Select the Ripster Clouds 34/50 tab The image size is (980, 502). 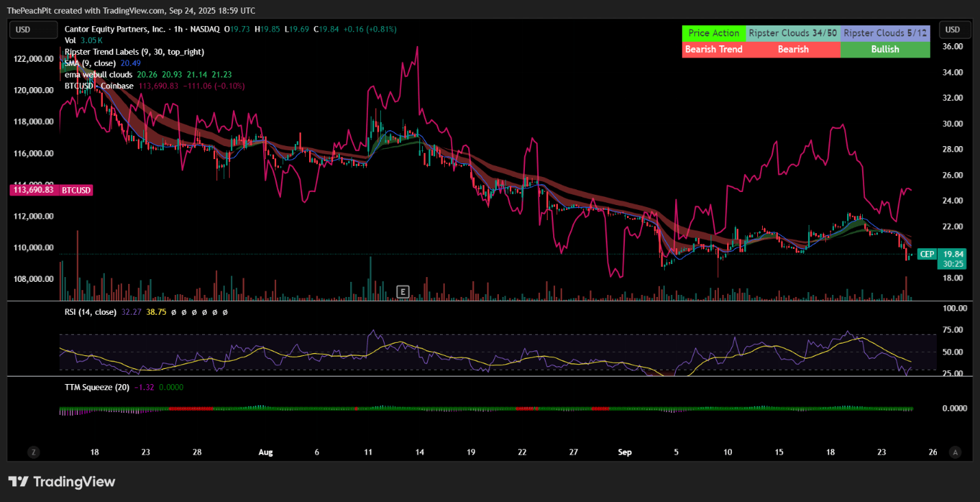pos(793,33)
